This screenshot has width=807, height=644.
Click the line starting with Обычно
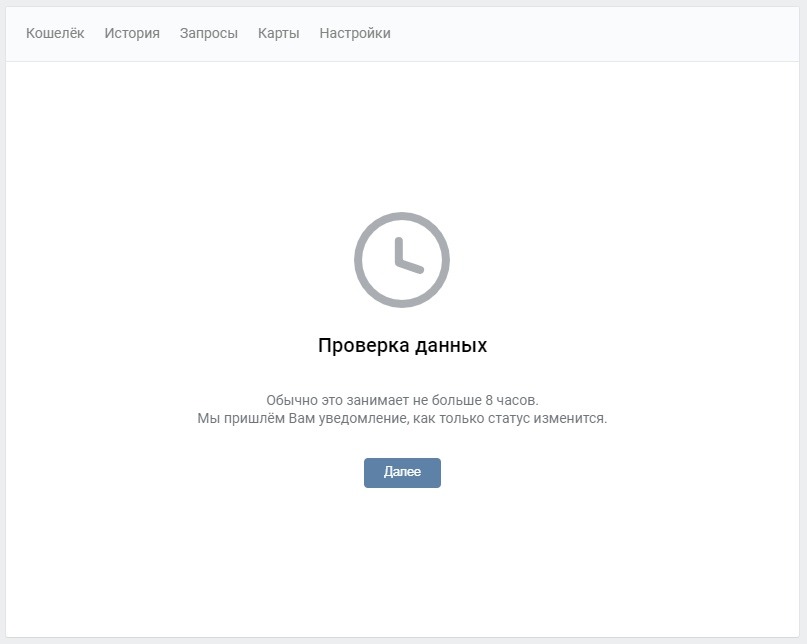coord(402,399)
